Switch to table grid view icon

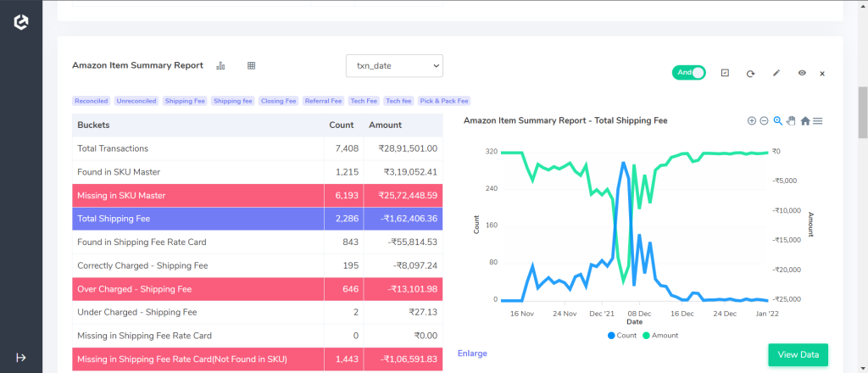click(x=251, y=66)
